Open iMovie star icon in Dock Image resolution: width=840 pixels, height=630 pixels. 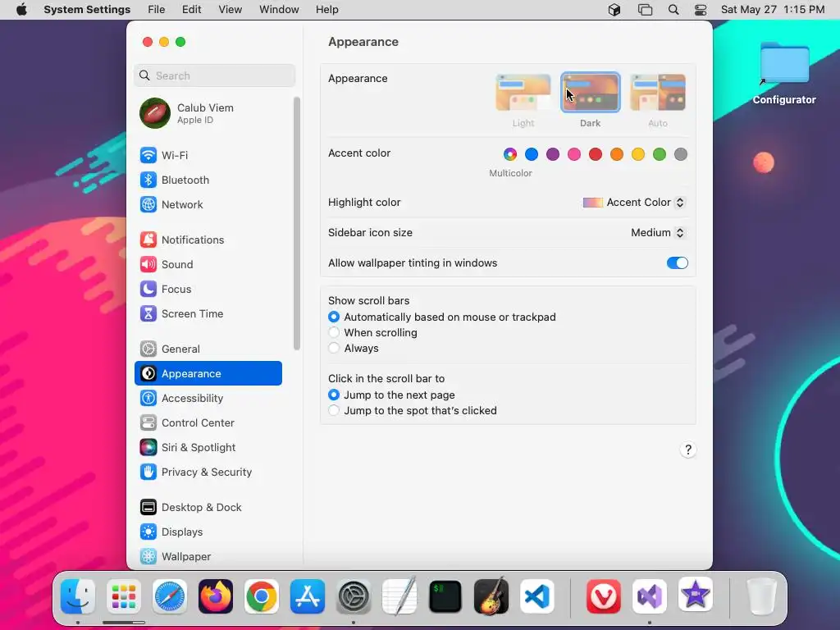point(696,596)
